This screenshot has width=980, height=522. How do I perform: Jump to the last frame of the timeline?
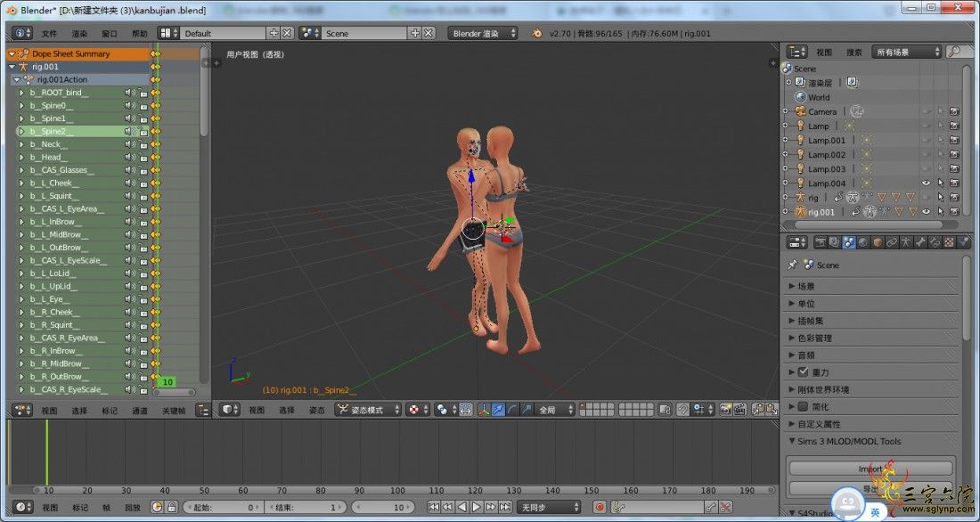pyautogui.click(x=506, y=507)
